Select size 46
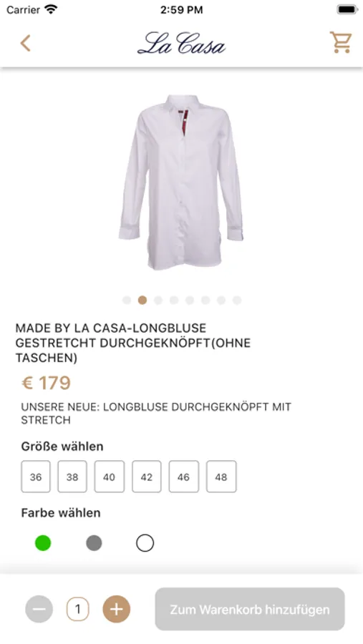Image resolution: width=363 pixels, height=644 pixels. [184, 477]
